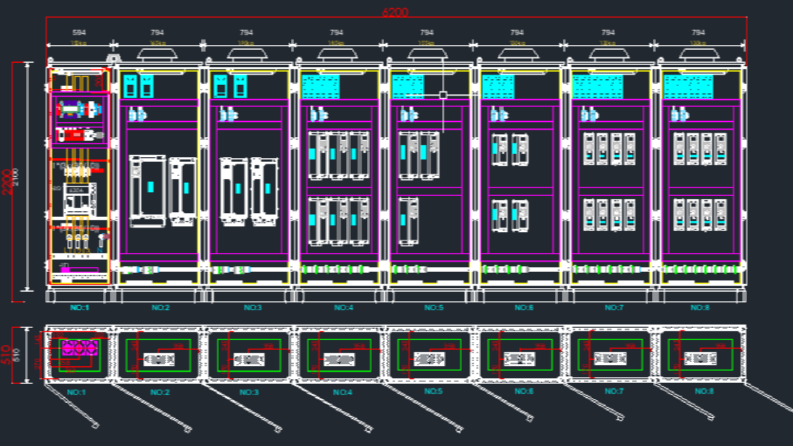Screen dimensions: 793x446
Task: Select the open door line below plan NO:3
Action: pyautogui.click(x=242, y=408)
